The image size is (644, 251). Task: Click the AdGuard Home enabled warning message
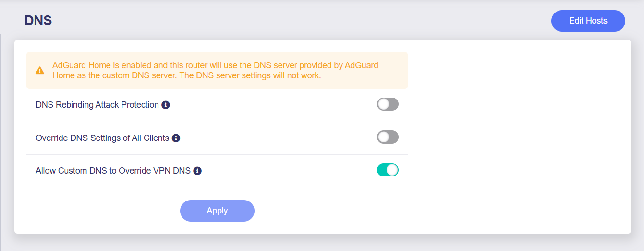pos(215,70)
